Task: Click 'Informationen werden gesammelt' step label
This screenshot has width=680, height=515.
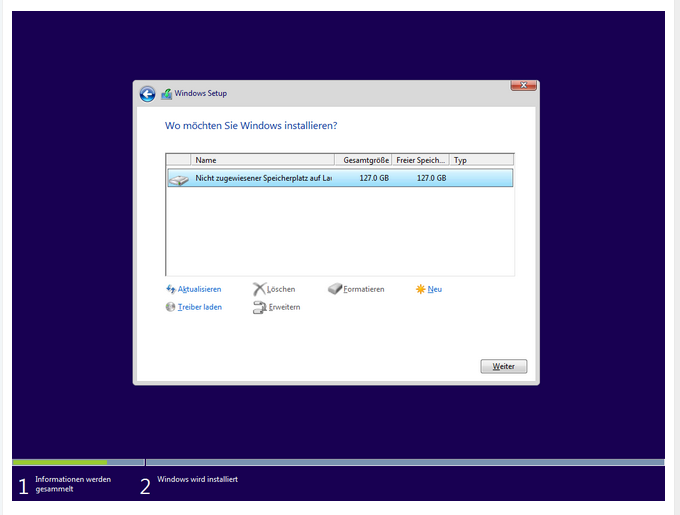Action: (x=73, y=484)
